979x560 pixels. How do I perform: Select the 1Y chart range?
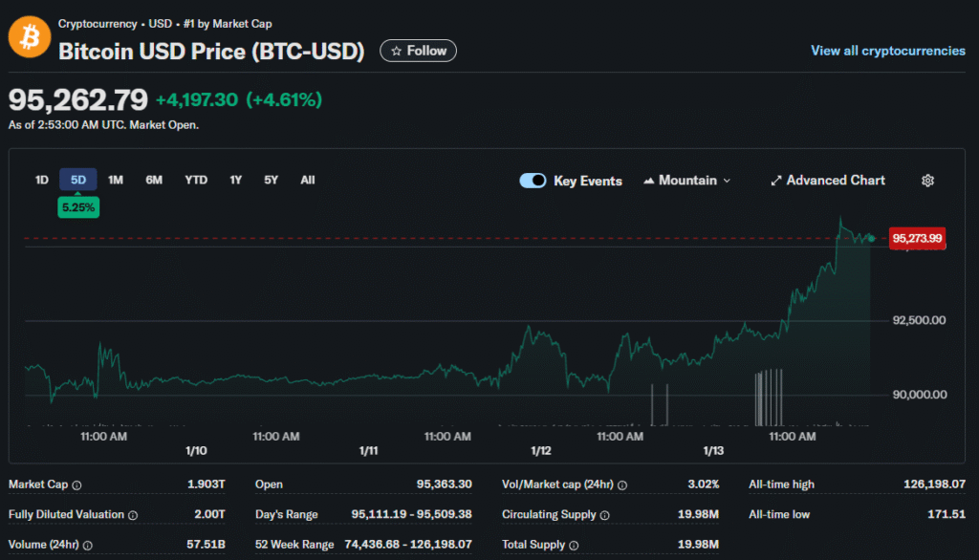(x=235, y=180)
